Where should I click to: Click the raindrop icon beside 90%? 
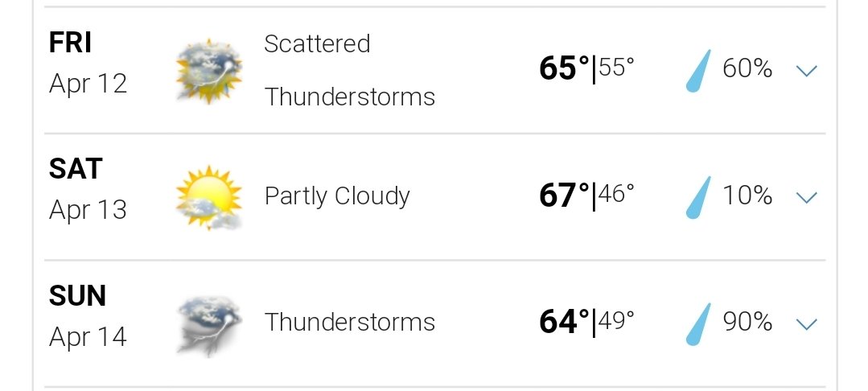tap(698, 324)
